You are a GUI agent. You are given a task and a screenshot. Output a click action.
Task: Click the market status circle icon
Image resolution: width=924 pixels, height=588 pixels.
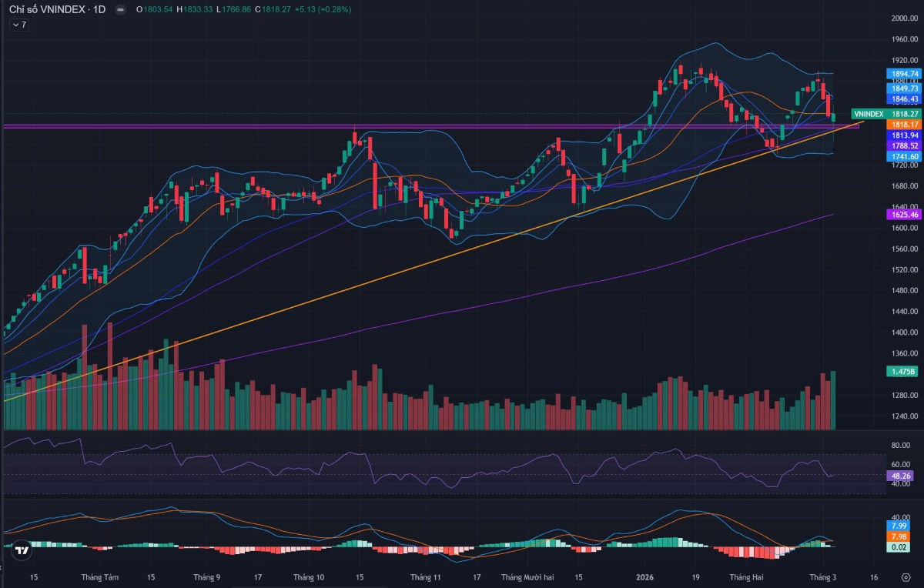pyautogui.click(x=119, y=9)
